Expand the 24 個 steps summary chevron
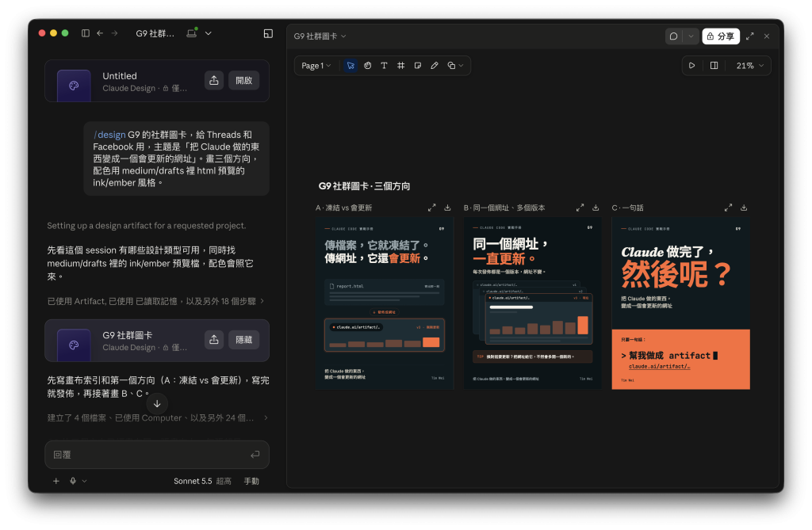This screenshot has width=812, height=530. pos(266,418)
